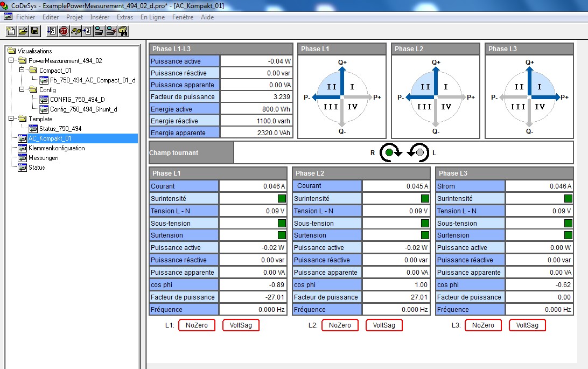The image size is (588, 369).
Task: Open the Fenêtre menu
Action: [x=183, y=17]
